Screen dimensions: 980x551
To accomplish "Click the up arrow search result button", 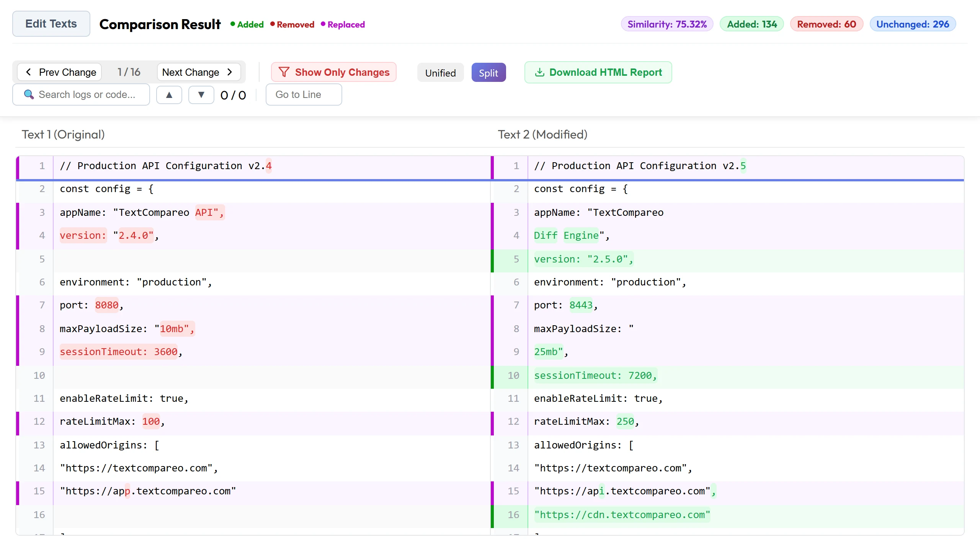I will (169, 95).
